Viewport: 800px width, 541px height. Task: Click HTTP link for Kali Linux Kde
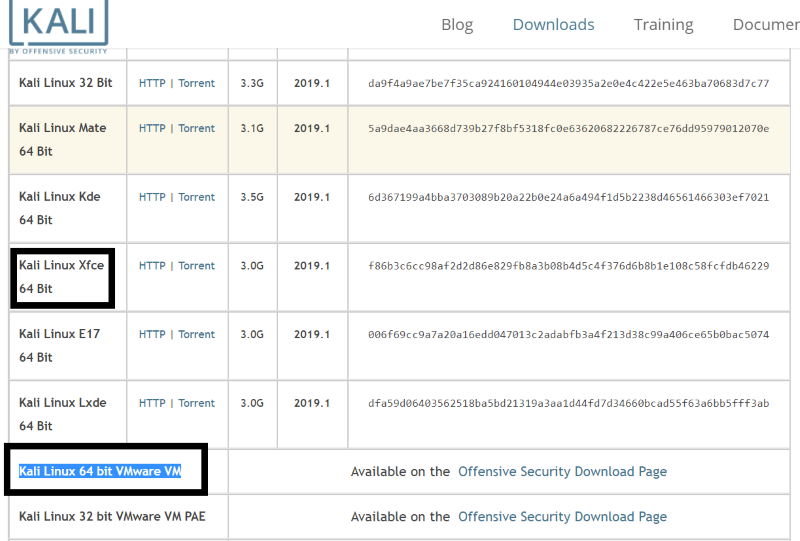point(152,197)
